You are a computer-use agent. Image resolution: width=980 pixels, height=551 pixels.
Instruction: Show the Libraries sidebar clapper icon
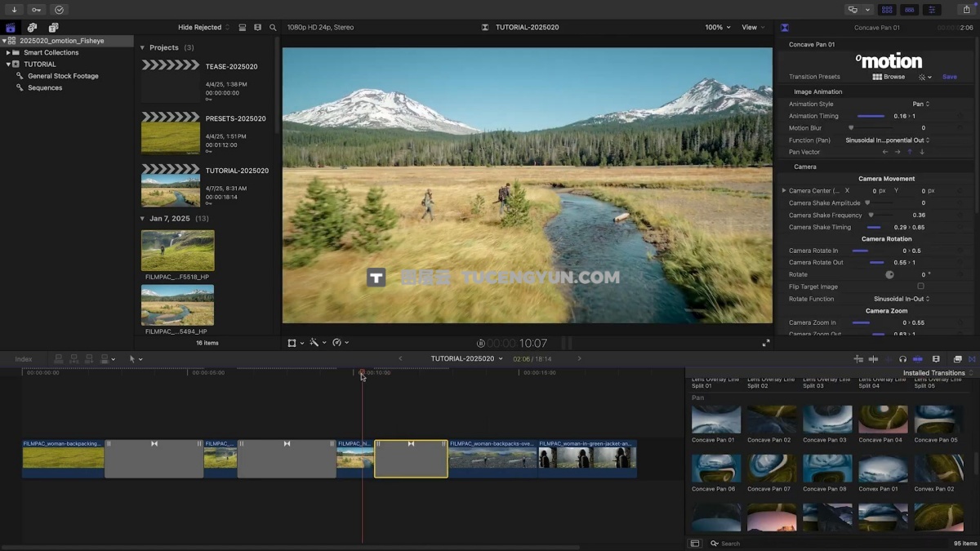point(11,28)
